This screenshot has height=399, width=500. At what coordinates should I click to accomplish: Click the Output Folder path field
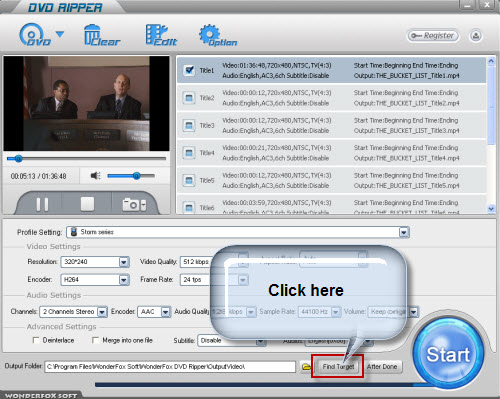point(170,367)
